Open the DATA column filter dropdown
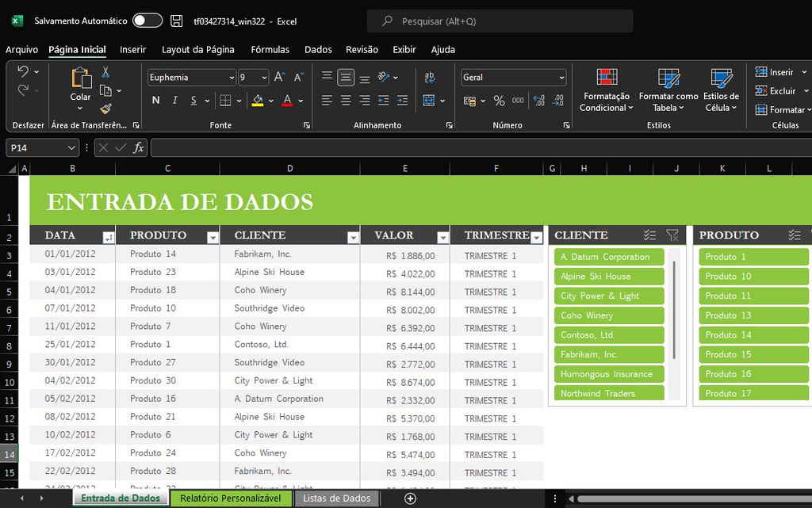The image size is (812, 508). pos(108,238)
